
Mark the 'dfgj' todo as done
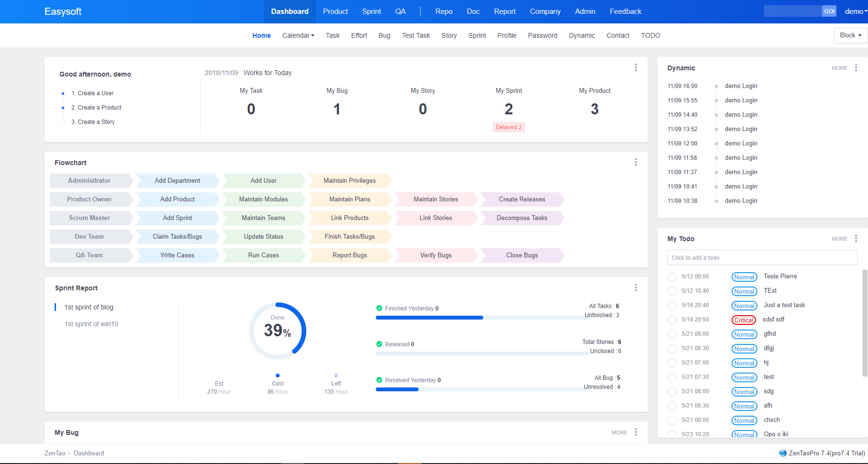pyautogui.click(x=672, y=348)
